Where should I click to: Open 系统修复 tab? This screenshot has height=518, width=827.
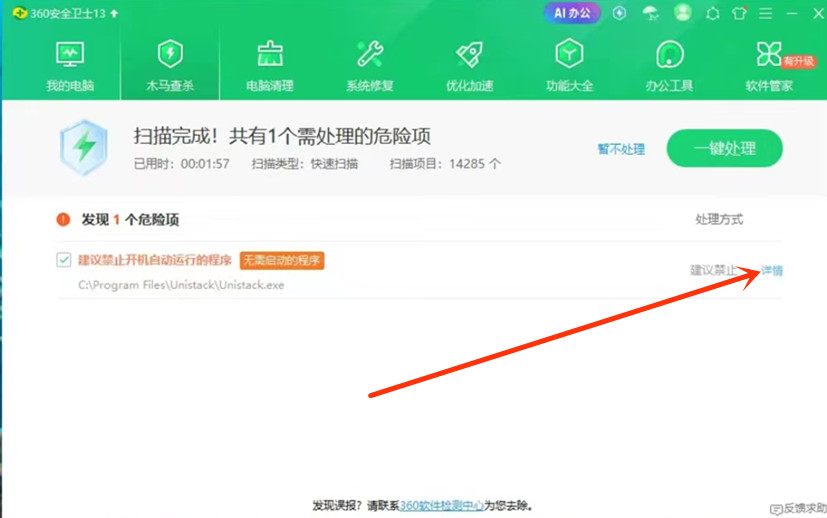pos(370,66)
